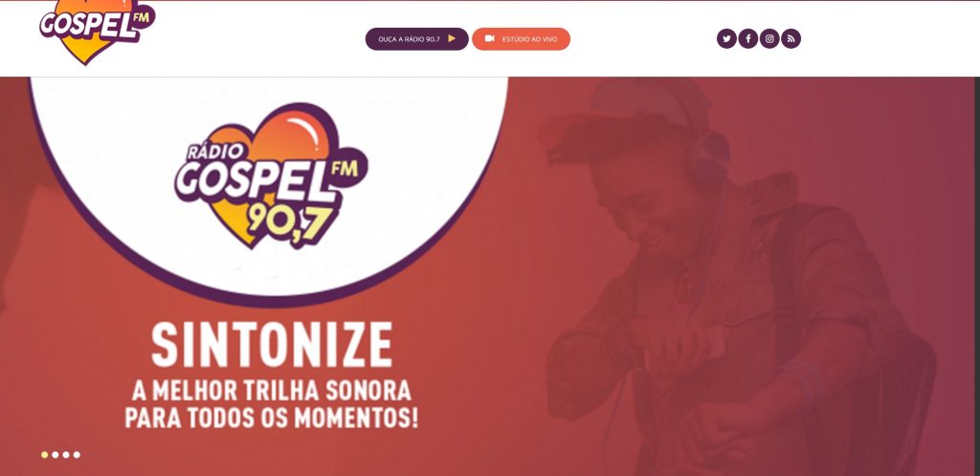The image size is (980, 476).
Task: Switch to the third carousel slide dot
Action: pyautogui.click(x=66, y=455)
